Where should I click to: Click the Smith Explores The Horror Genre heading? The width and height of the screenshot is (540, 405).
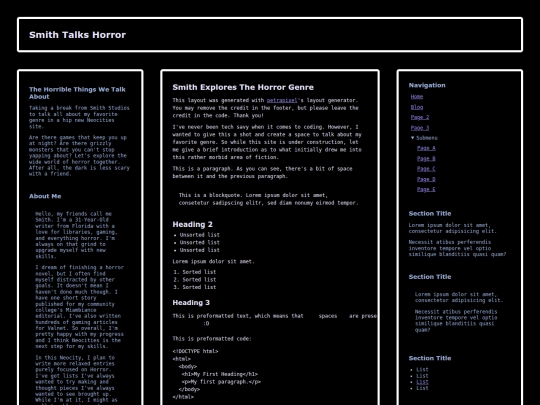coord(243,87)
